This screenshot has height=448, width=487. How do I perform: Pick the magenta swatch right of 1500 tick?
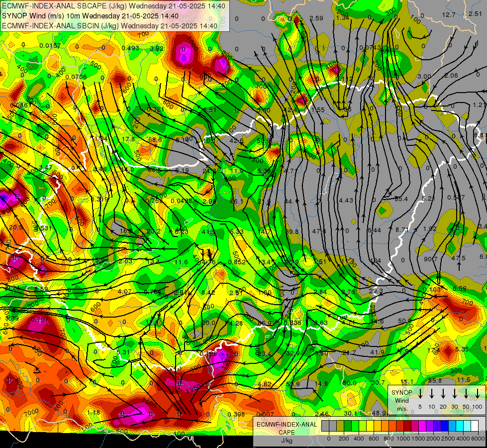coord(422,426)
